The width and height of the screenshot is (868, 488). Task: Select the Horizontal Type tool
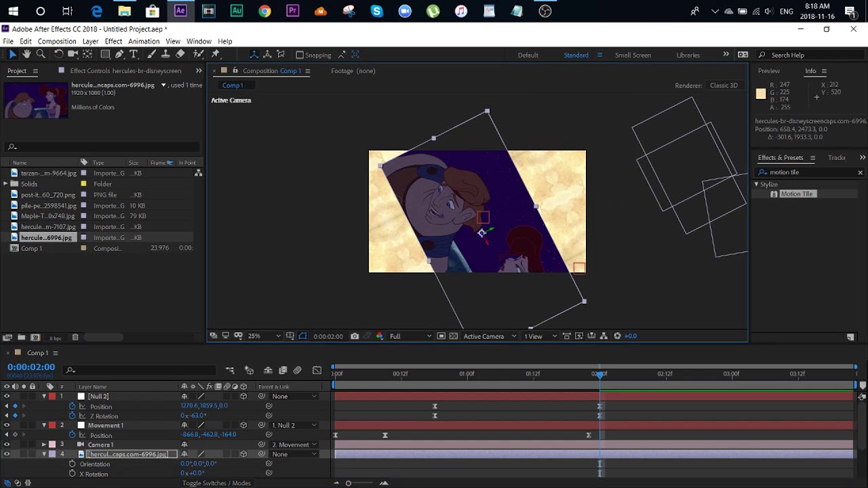coord(134,54)
